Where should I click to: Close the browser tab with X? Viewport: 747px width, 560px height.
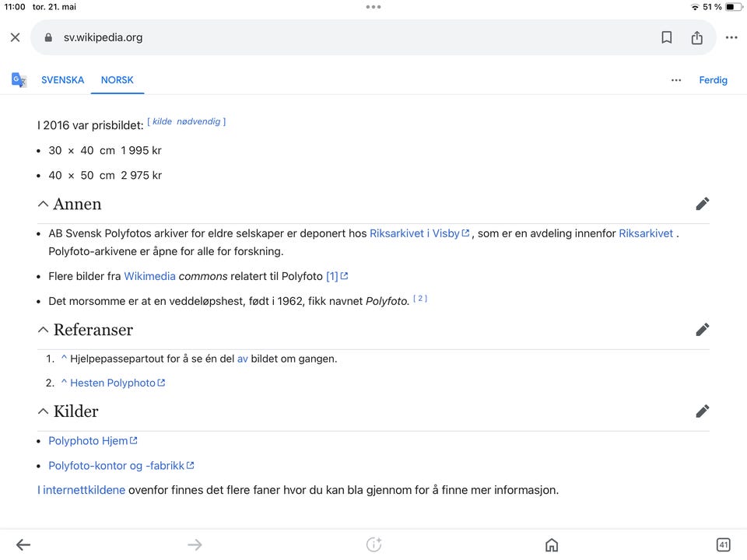point(16,37)
